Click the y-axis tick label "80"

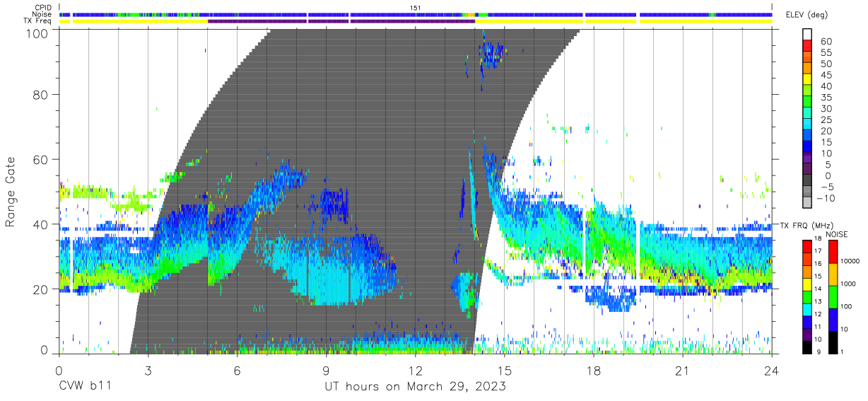[x=41, y=94]
